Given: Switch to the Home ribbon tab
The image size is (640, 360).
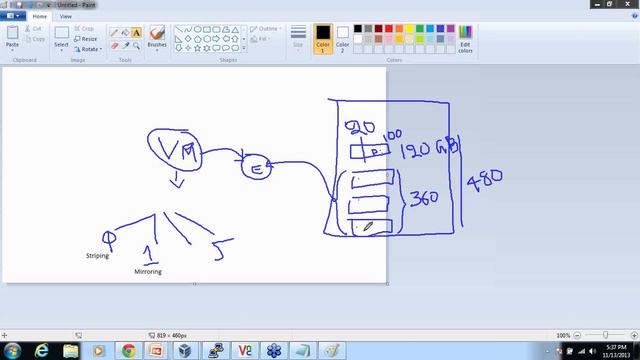Looking at the screenshot, I should [x=40, y=16].
